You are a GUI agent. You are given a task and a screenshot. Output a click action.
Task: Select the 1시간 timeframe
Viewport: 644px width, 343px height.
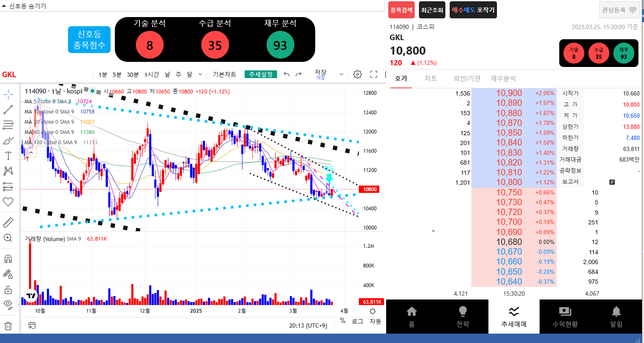point(151,74)
